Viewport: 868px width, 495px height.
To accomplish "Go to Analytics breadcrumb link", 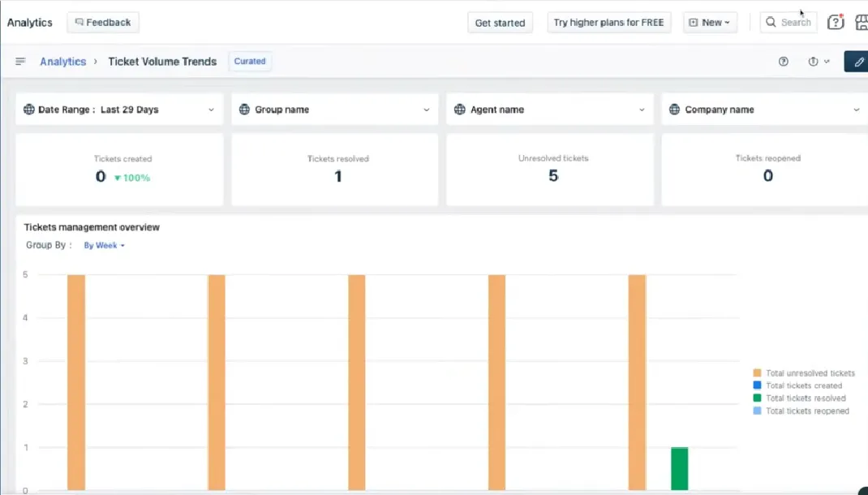I will click(62, 62).
